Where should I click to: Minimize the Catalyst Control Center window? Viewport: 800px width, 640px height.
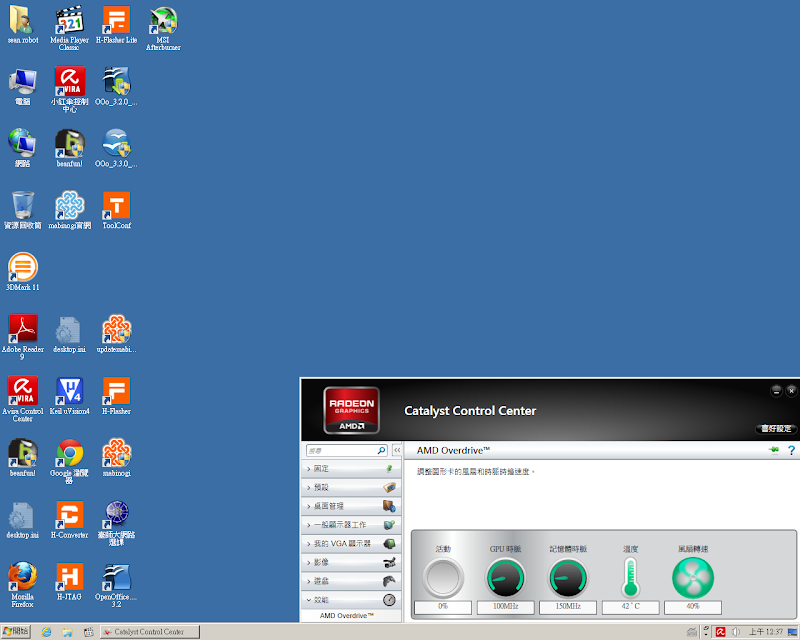click(x=776, y=391)
